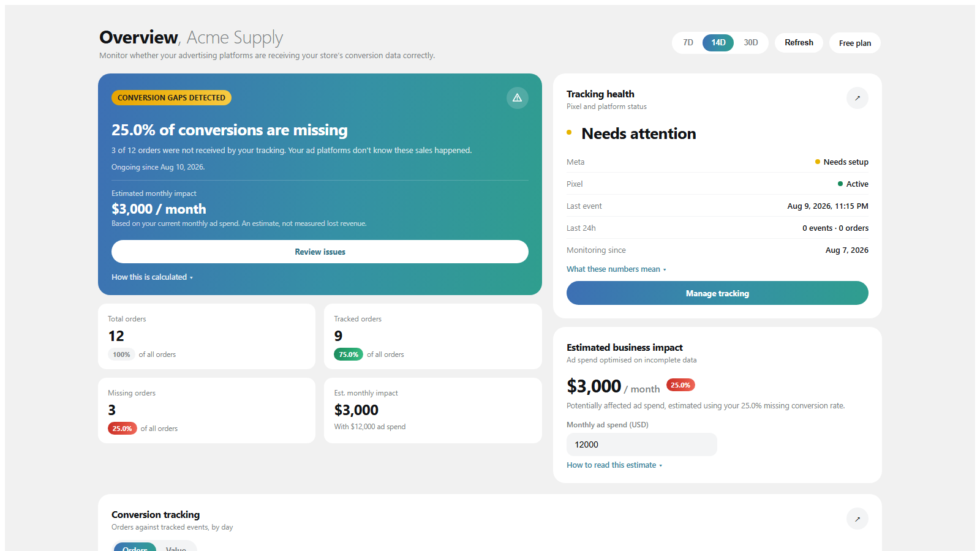Click the warning triangle icon in conversion gaps card
980x551 pixels.
[x=517, y=98]
